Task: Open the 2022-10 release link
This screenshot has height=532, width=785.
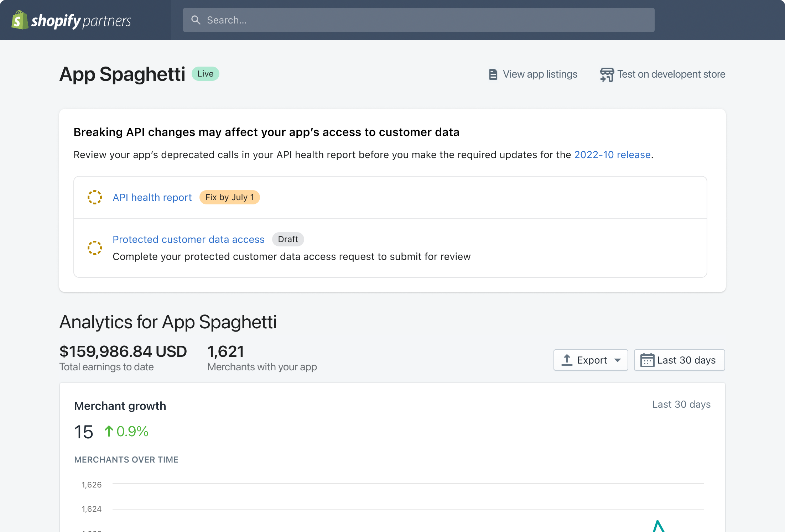Action: pos(612,155)
